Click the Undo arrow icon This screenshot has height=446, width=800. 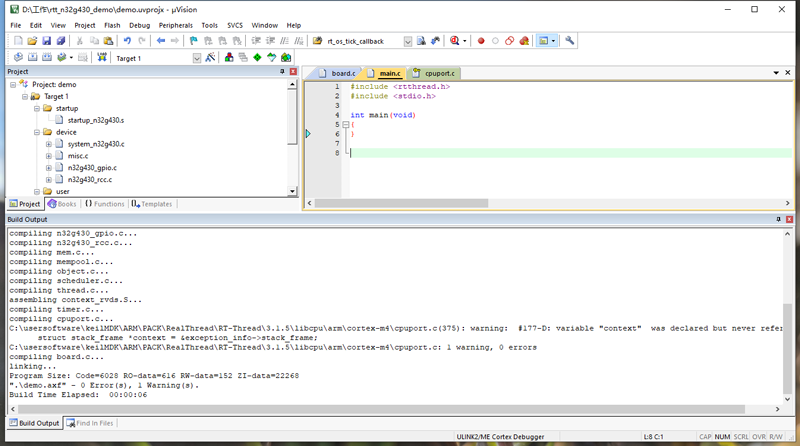127,41
